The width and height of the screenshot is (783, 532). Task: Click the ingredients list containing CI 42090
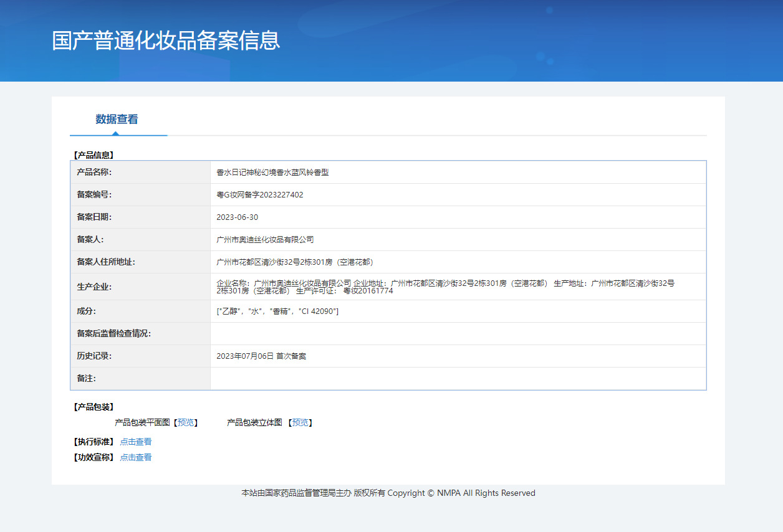coord(277,311)
